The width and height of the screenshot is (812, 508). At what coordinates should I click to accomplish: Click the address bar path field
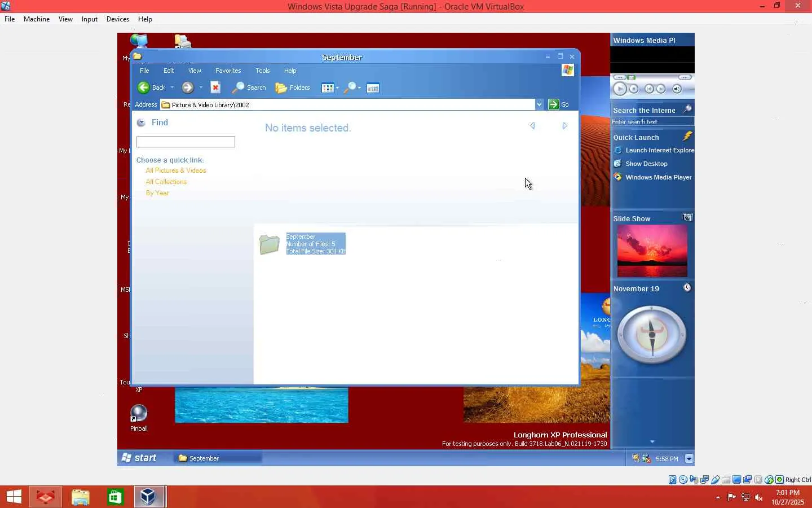[348, 104]
